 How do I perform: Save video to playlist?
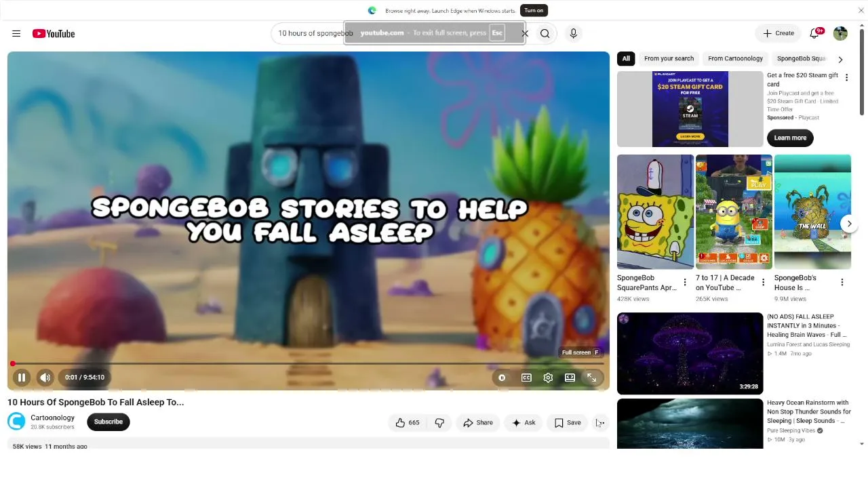[x=567, y=423]
